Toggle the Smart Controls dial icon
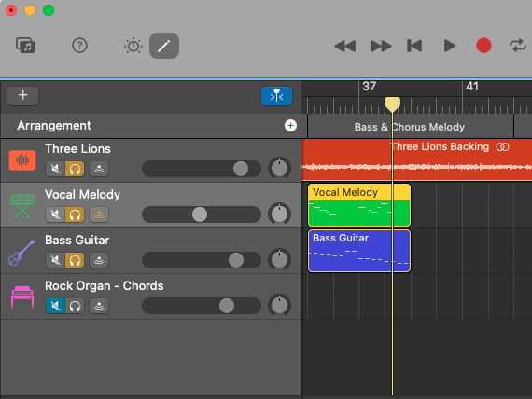 [x=133, y=46]
